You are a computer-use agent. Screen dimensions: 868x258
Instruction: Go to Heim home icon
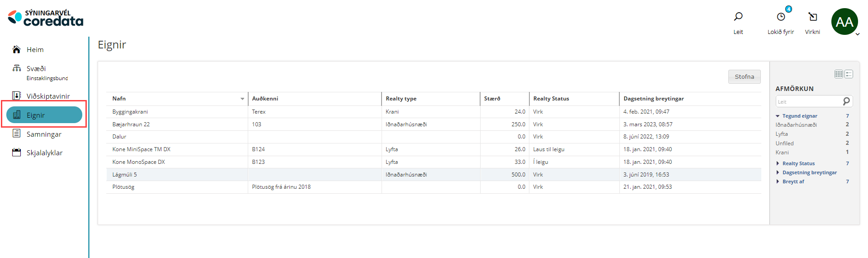[17, 49]
